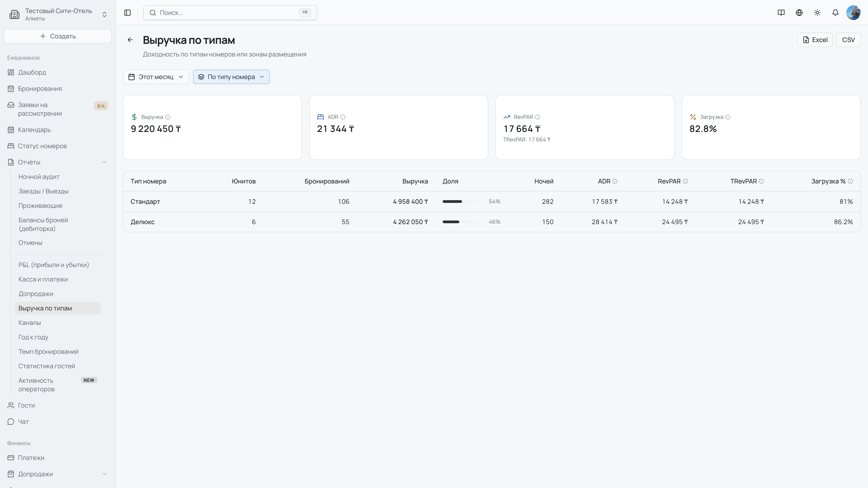Click the Создать button

tap(58, 36)
